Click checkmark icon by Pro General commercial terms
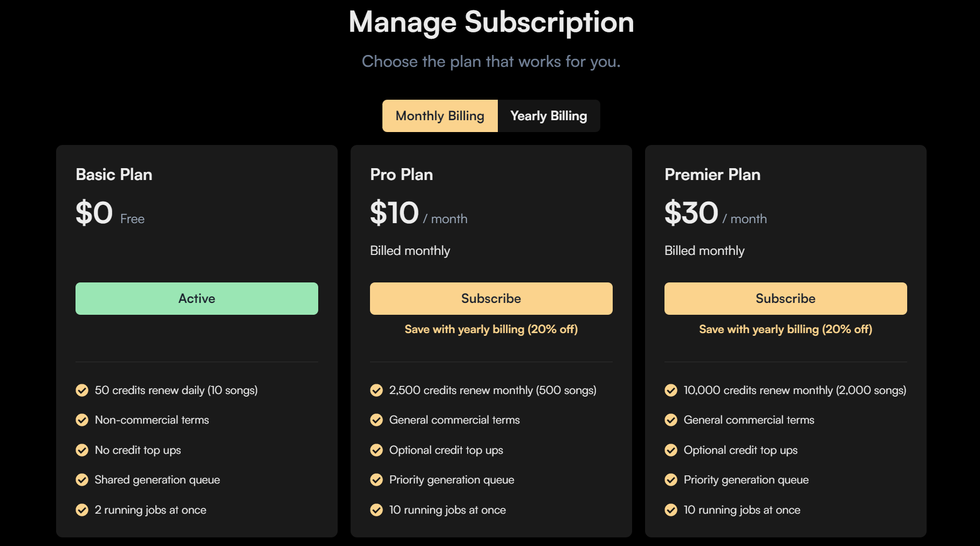980x546 pixels. tap(376, 420)
